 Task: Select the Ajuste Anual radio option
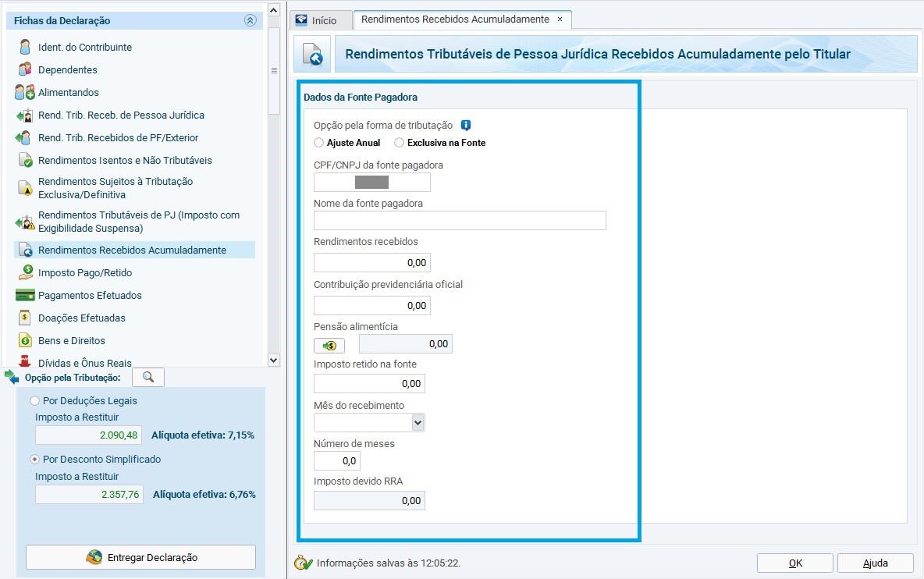(318, 143)
